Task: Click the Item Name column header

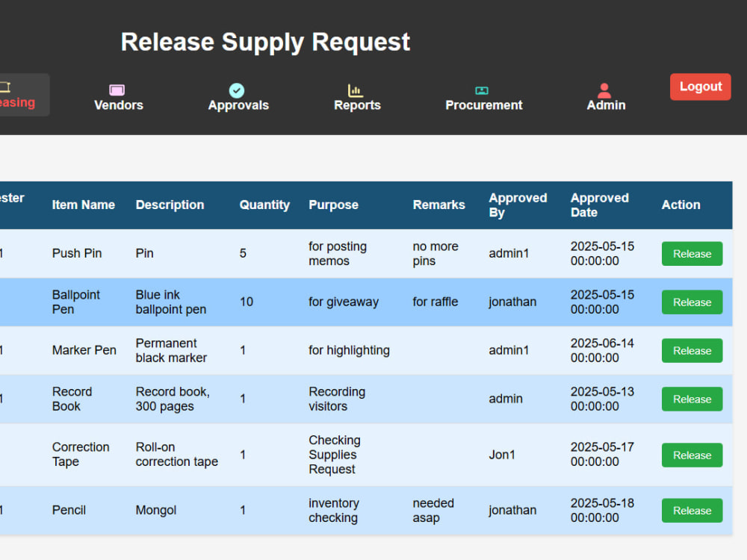Action: tap(84, 205)
